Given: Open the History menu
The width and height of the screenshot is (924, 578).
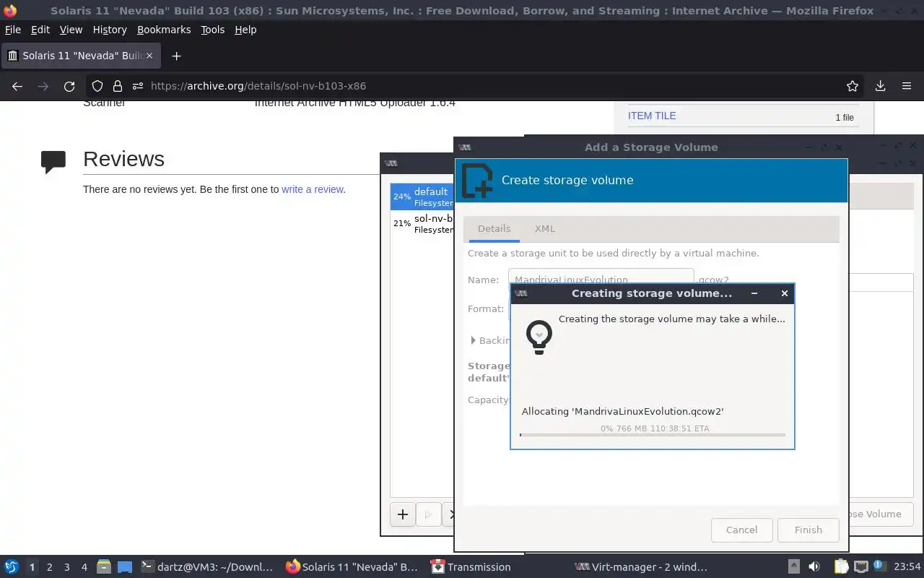Looking at the screenshot, I should click(110, 30).
